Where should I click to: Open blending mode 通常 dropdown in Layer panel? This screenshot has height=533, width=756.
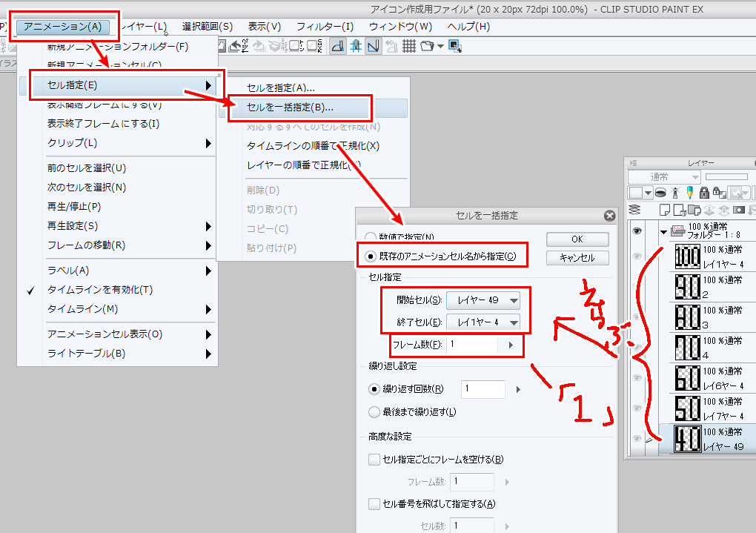click(664, 177)
